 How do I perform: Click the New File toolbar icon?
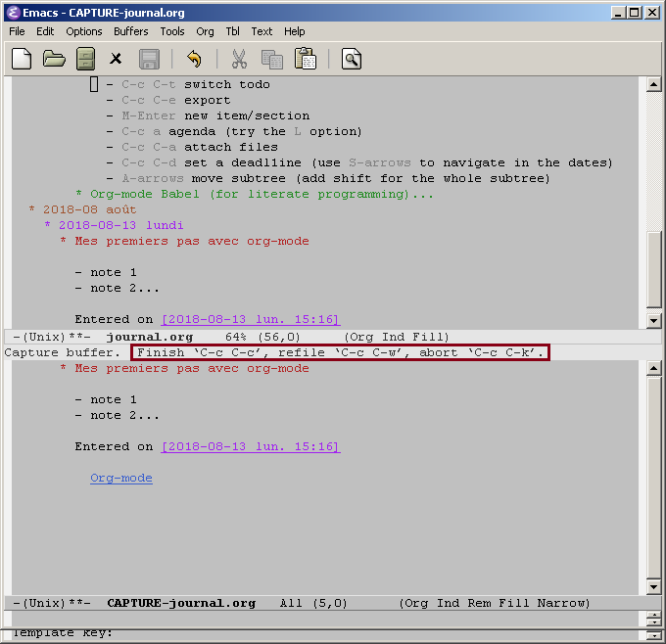point(22,59)
